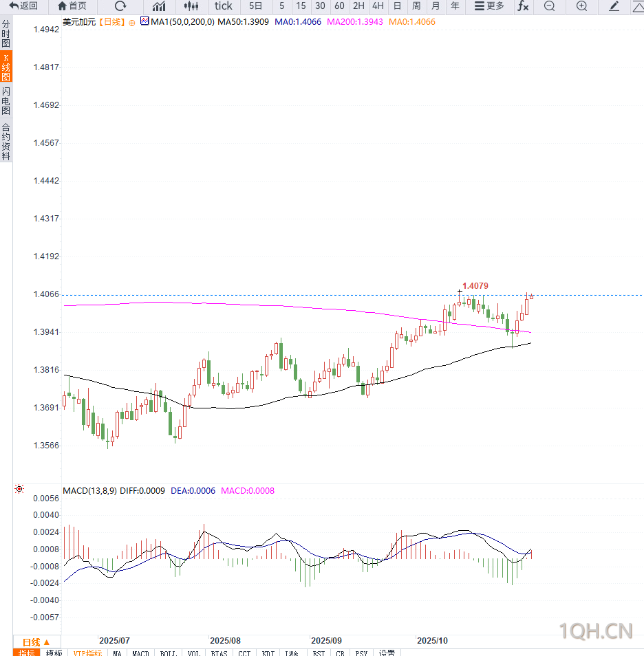Select the 30 minute timeframe
The width and height of the screenshot is (644, 656).
coord(320,6)
